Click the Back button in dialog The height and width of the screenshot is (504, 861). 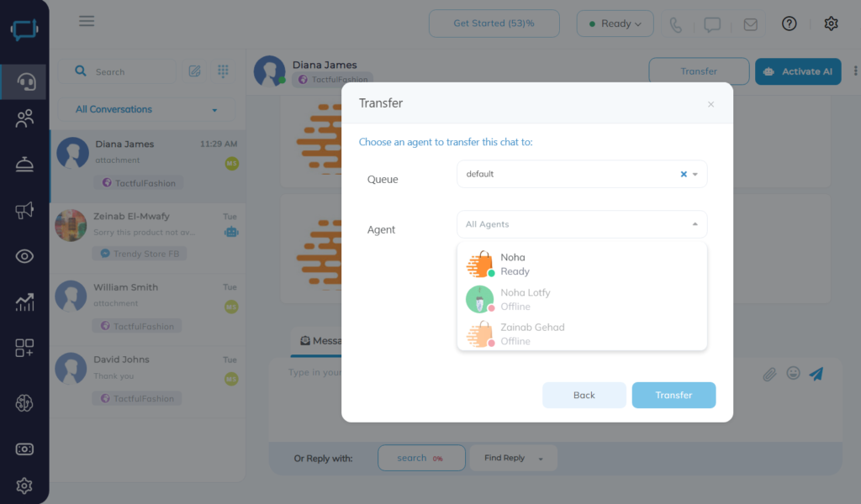coord(584,395)
